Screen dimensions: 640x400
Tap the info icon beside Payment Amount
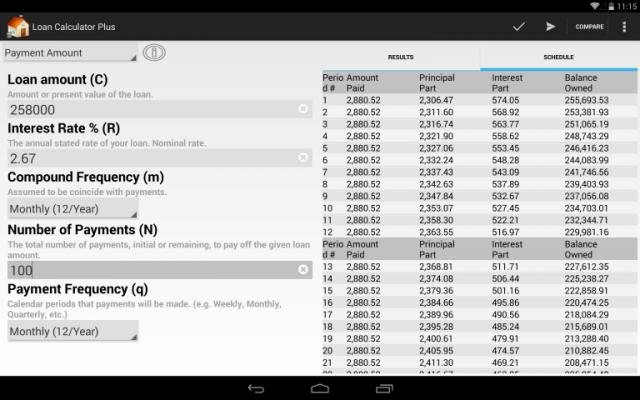click(154, 53)
